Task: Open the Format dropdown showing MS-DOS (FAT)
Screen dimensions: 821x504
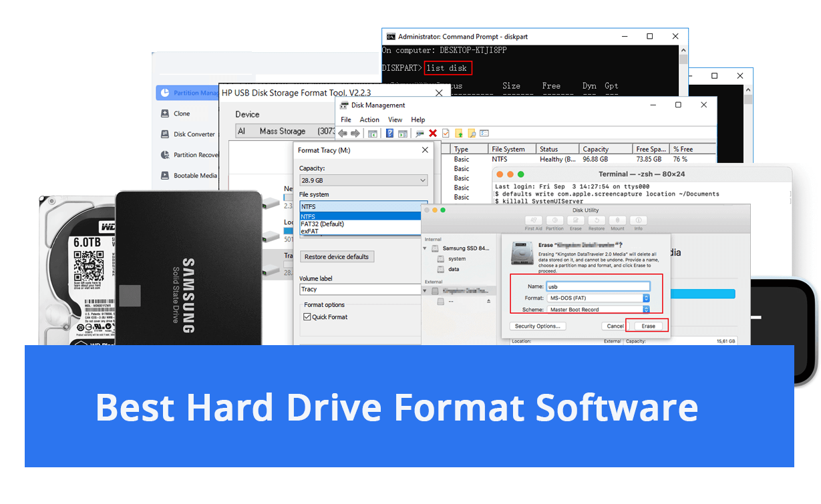Action: click(598, 298)
